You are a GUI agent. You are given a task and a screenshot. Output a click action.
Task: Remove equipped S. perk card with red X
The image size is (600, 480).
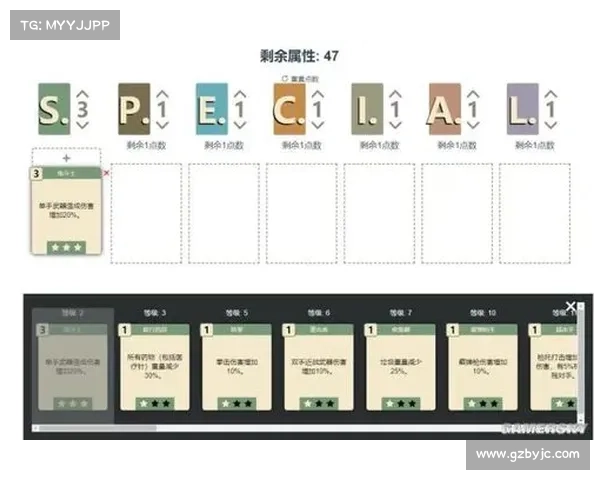click(x=106, y=173)
